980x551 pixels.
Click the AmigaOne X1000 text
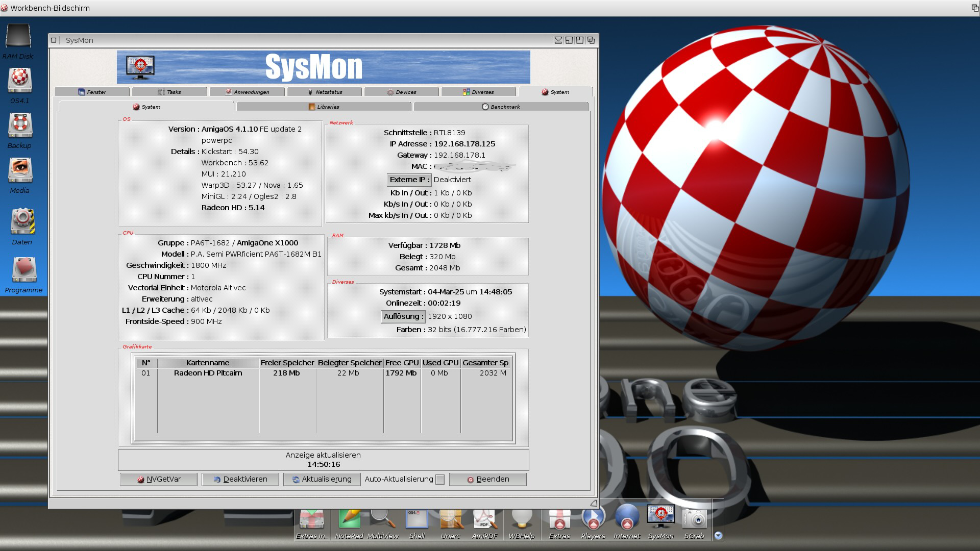click(267, 243)
